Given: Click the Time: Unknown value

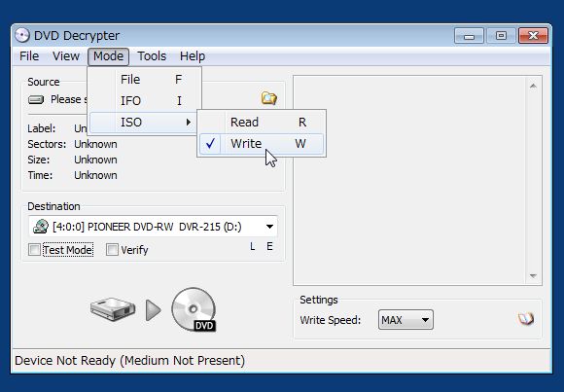Looking at the screenshot, I should [x=95, y=175].
